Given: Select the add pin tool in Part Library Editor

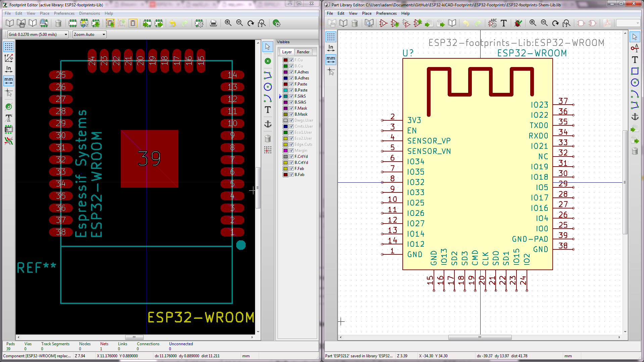Looking at the screenshot, I should 635,48.
